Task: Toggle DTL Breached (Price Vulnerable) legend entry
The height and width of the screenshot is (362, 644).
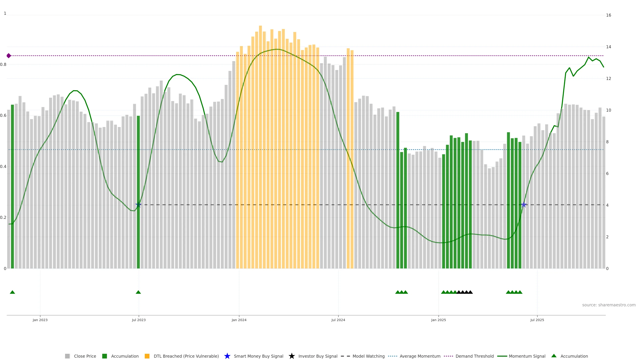Action: [186, 356]
